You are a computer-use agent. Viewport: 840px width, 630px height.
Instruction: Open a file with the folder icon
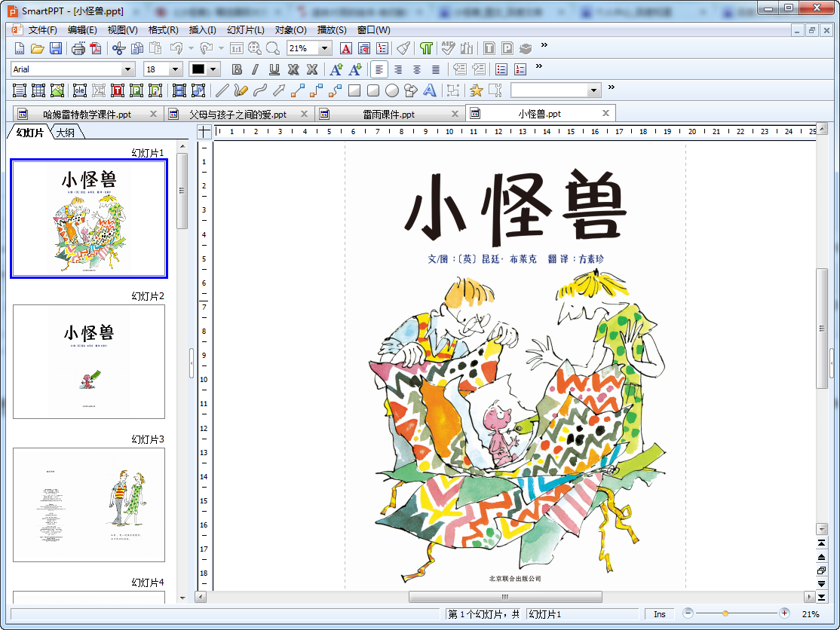[37, 49]
